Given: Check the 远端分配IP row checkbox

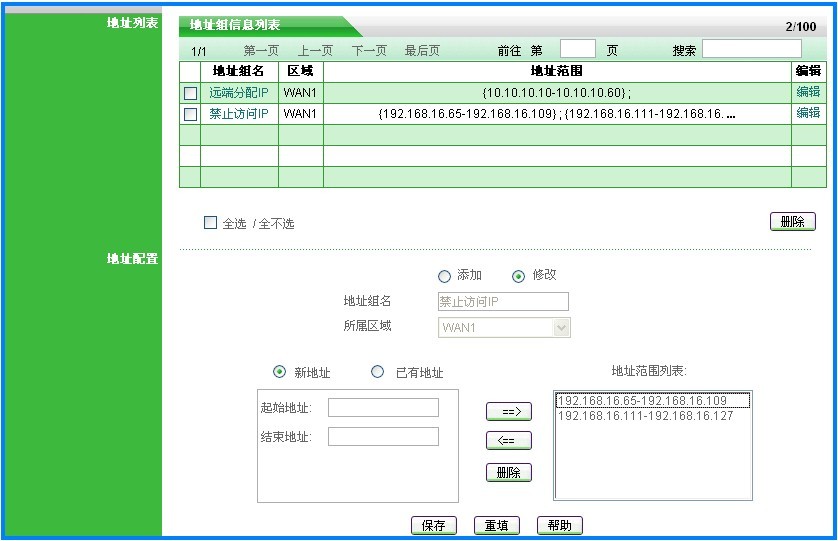Looking at the screenshot, I should [x=190, y=93].
